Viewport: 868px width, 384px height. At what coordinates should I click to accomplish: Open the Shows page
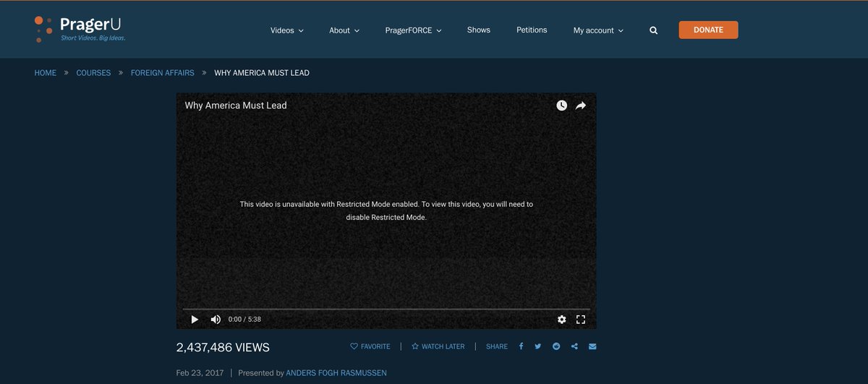pos(479,30)
